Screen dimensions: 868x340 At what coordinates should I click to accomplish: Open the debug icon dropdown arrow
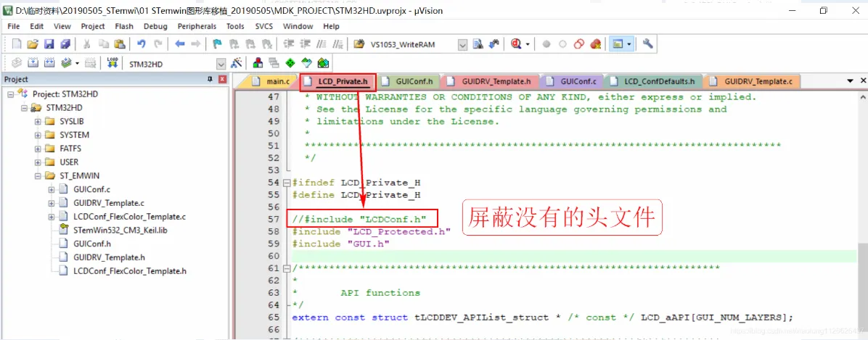[528, 43]
